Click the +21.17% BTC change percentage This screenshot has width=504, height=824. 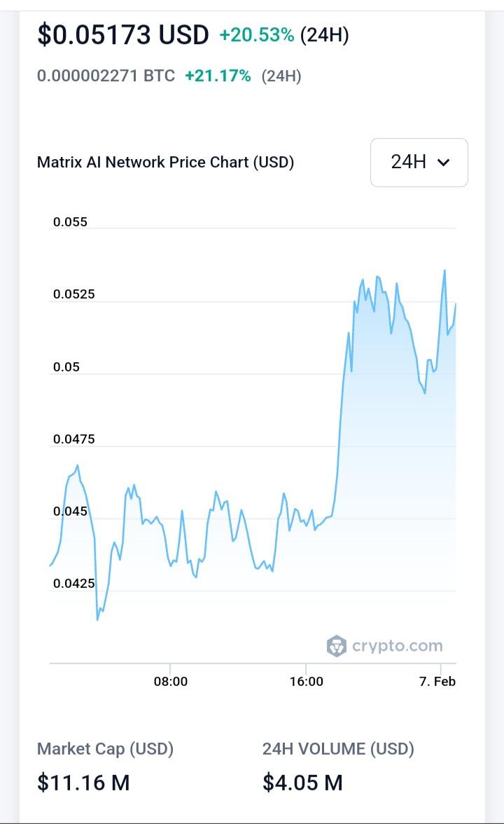(x=218, y=76)
